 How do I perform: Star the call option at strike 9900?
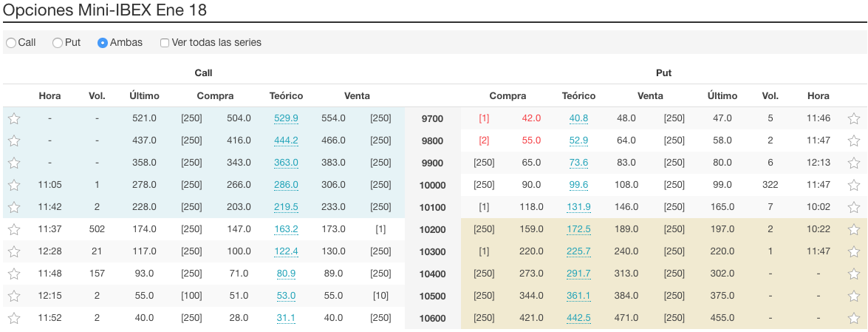point(14,163)
